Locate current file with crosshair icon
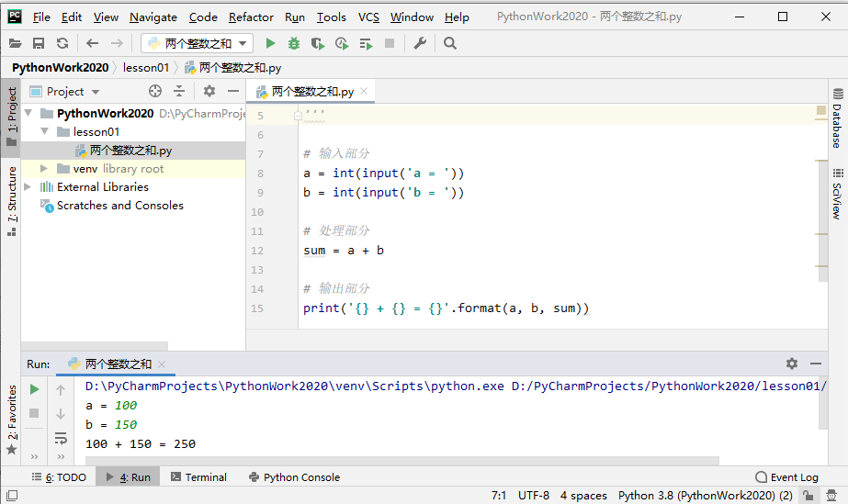Viewport: 848px width, 504px height. tap(155, 91)
